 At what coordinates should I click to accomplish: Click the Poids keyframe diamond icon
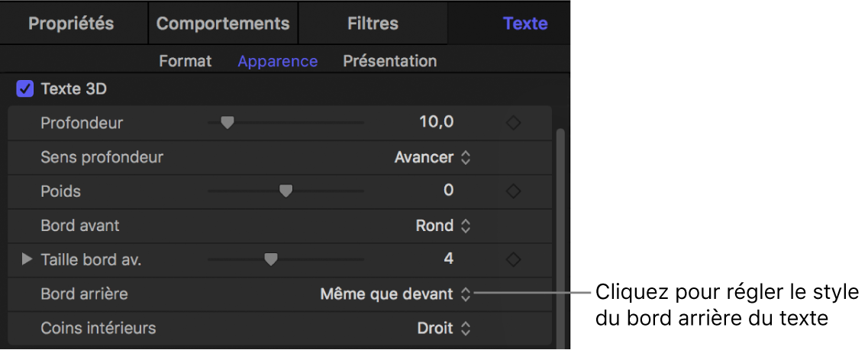[x=514, y=191]
